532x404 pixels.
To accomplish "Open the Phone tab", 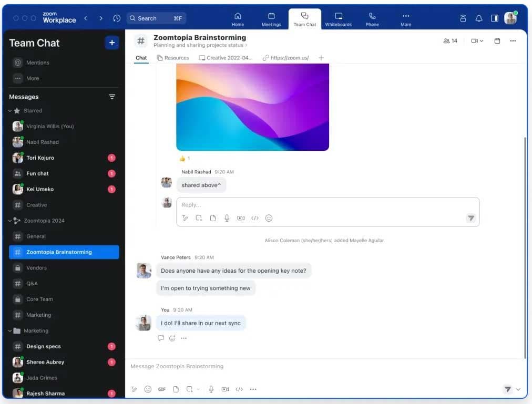I will [372, 19].
